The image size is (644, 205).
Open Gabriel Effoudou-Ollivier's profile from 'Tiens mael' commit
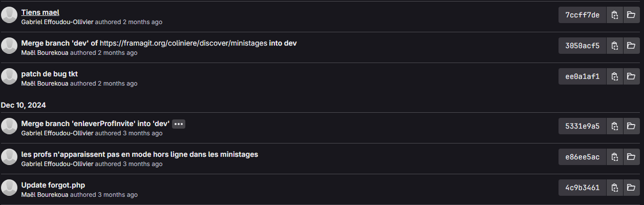57,22
